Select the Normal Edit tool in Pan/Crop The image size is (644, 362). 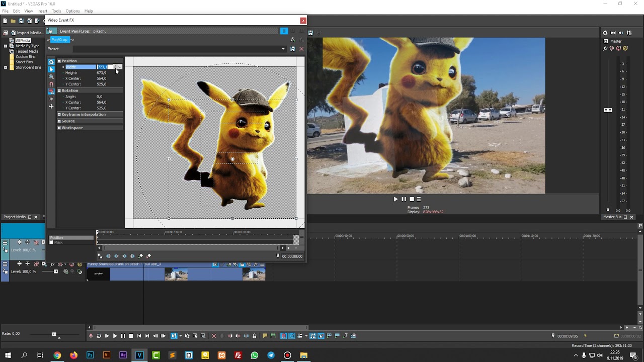point(51,69)
